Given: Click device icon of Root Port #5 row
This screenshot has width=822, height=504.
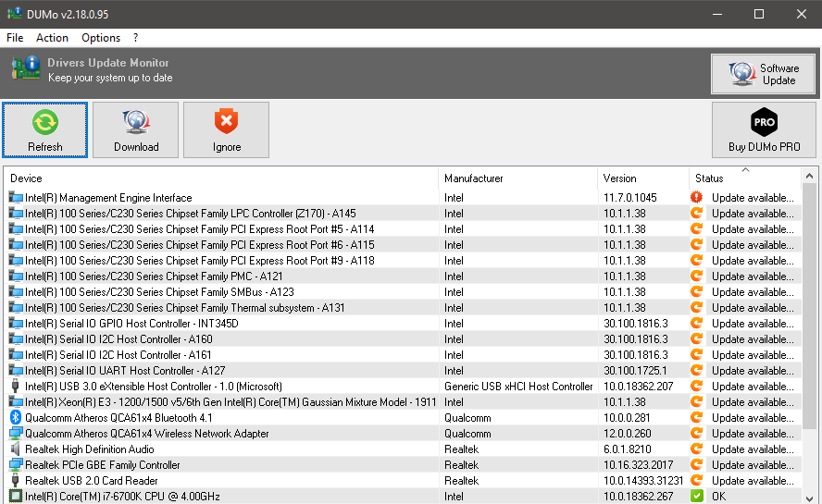Looking at the screenshot, I should pos(16,229).
